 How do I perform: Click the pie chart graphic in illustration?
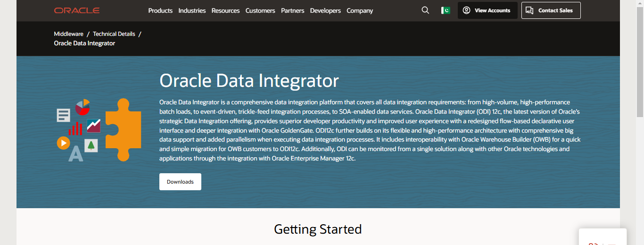(83, 107)
